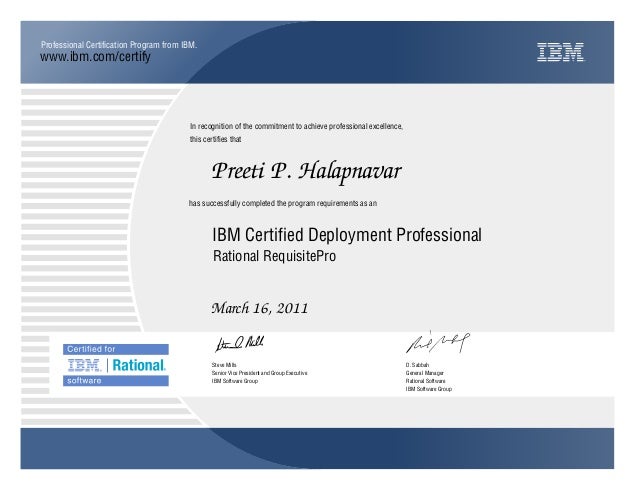This screenshot has height=493, width=638.
Task: Click the IBM logo in the header
Action: (560, 52)
